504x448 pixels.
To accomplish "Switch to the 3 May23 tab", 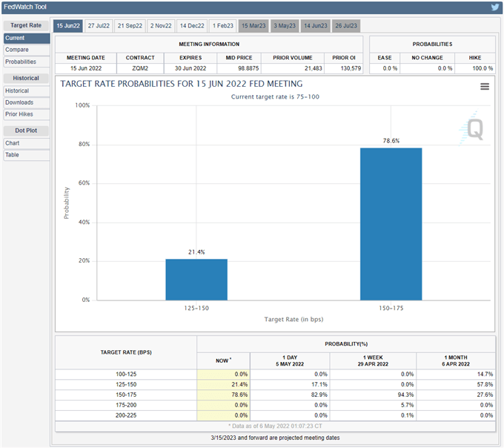I will (285, 26).
